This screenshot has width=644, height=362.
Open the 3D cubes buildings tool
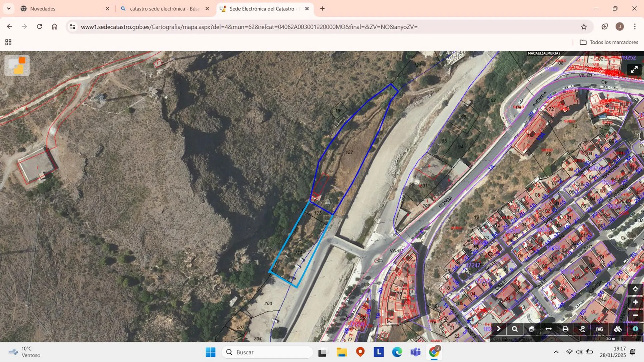617,329
